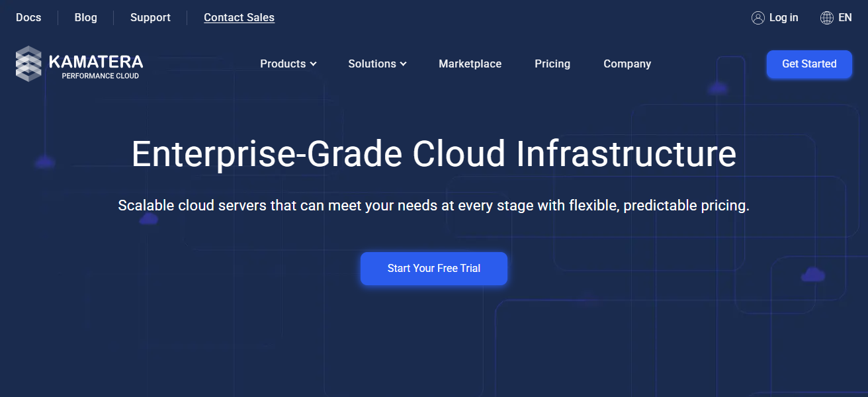Expand the Solutions chevron arrow

pyautogui.click(x=404, y=64)
